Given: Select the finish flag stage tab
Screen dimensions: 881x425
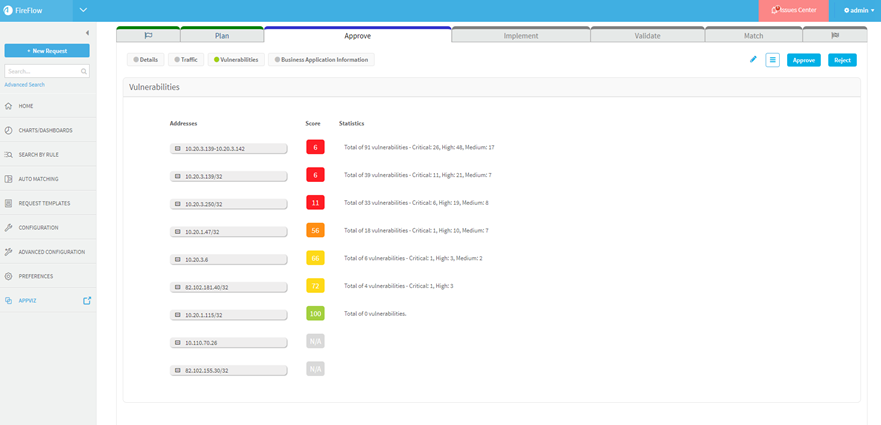Looking at the screenshot, I should 835,35.
